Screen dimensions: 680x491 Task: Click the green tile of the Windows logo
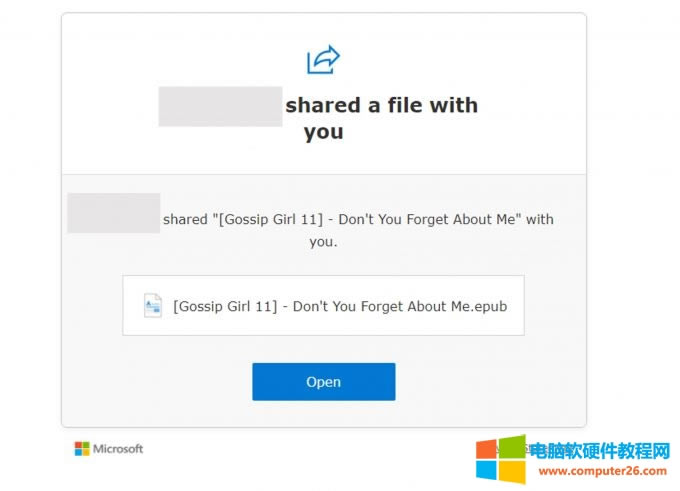[513, 446]
